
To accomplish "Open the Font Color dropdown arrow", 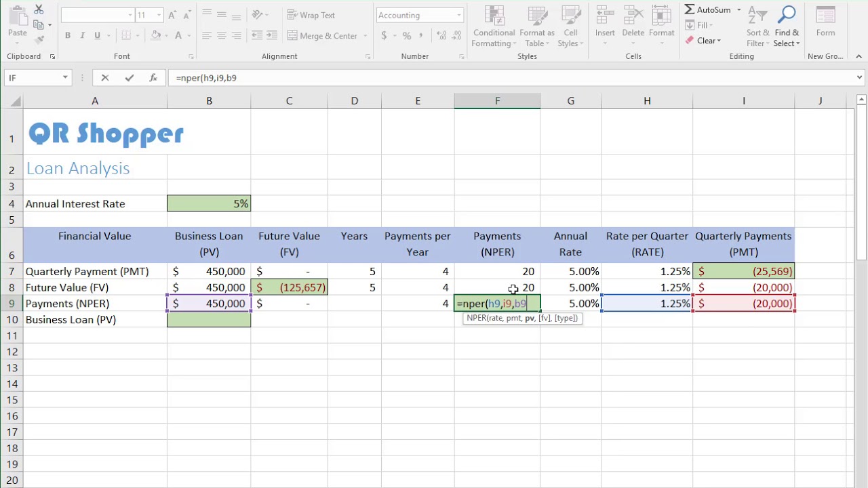I will tap(189, 36).
